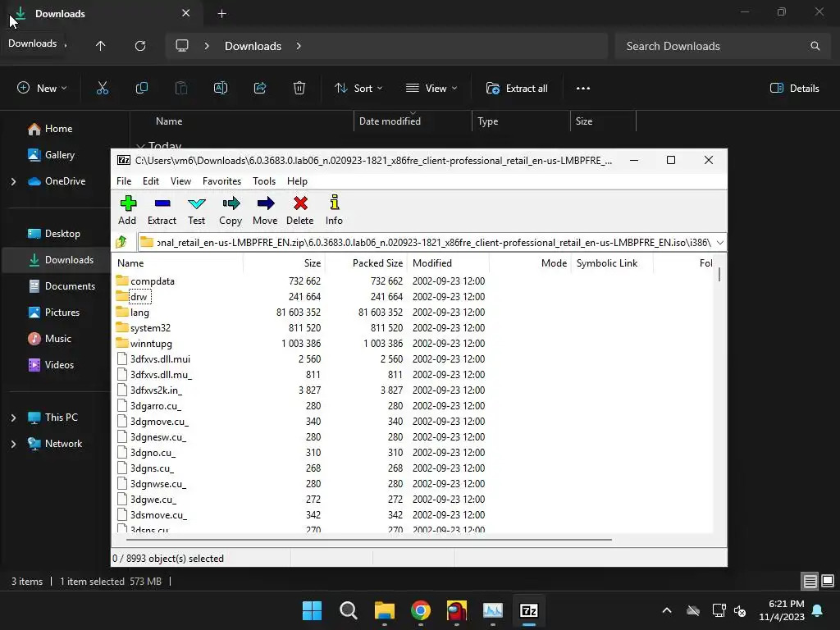This screenshot has width=840, height=630.
Task: Click the Up arrow in Explorer navigation
Action: tap(100, 46)
